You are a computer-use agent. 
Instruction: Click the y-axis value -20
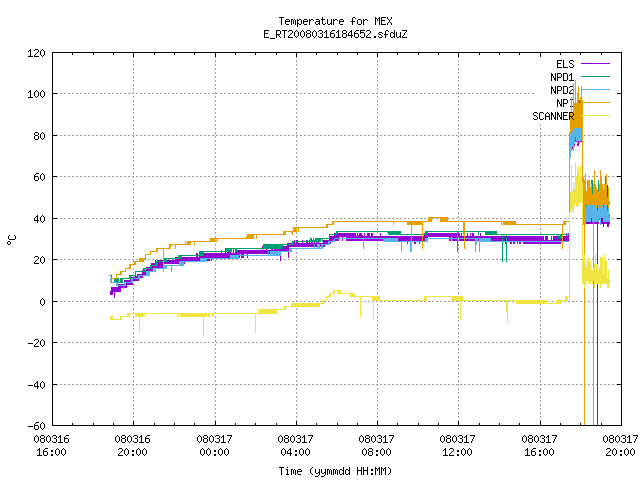coord(36,343)
